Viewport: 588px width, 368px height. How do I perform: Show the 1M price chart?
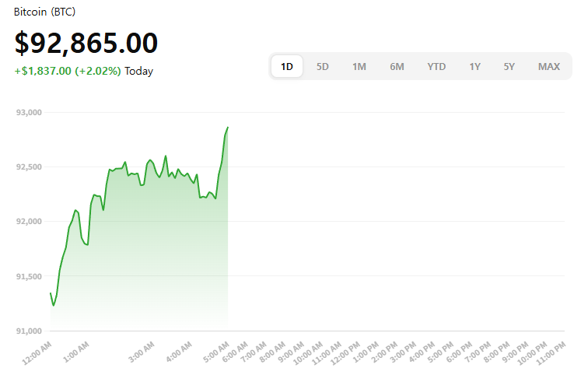tap(359, 67)
